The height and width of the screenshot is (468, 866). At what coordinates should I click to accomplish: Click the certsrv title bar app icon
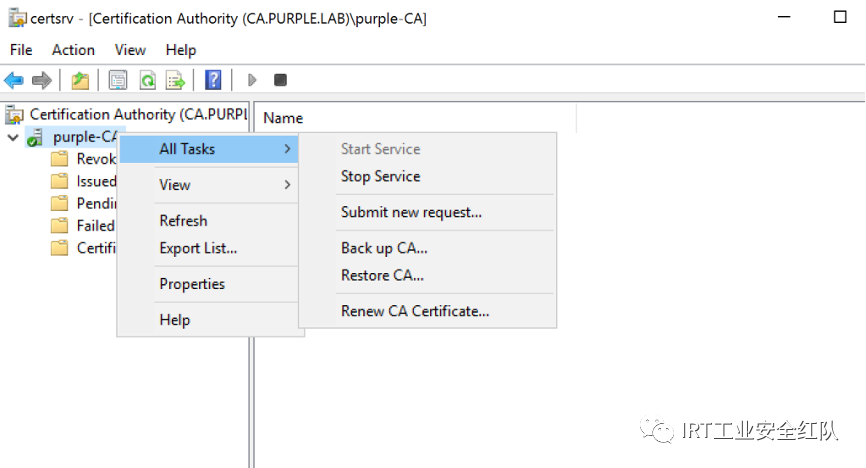click(17, 18)
